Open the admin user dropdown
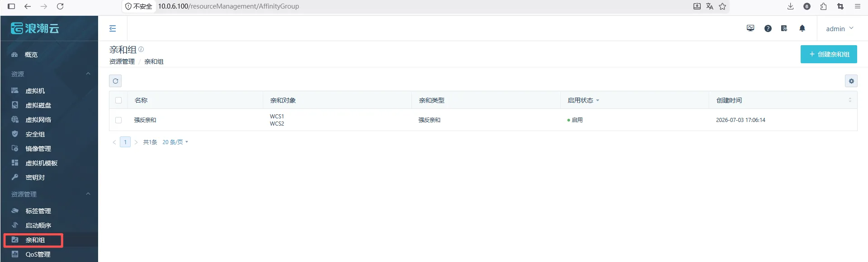The height and width of the screenshot is (262, 868). (840, 28)
